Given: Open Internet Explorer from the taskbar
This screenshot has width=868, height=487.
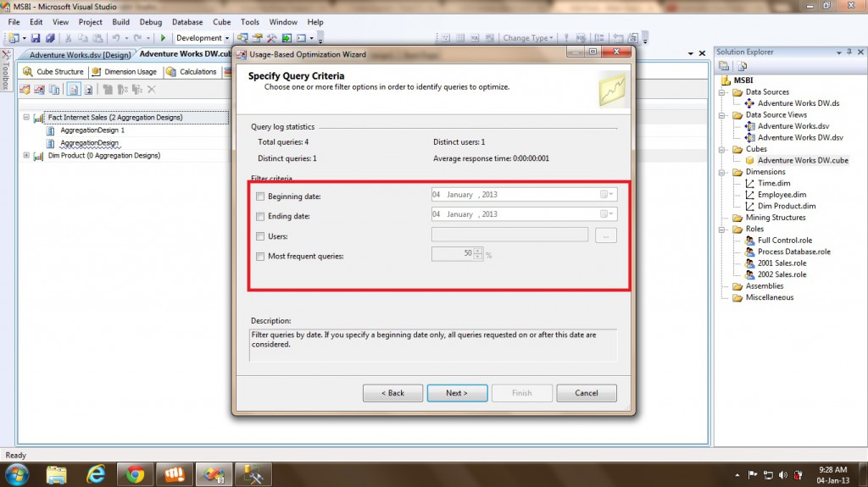Looking at the screenshot, I should [x=95, y=473].
